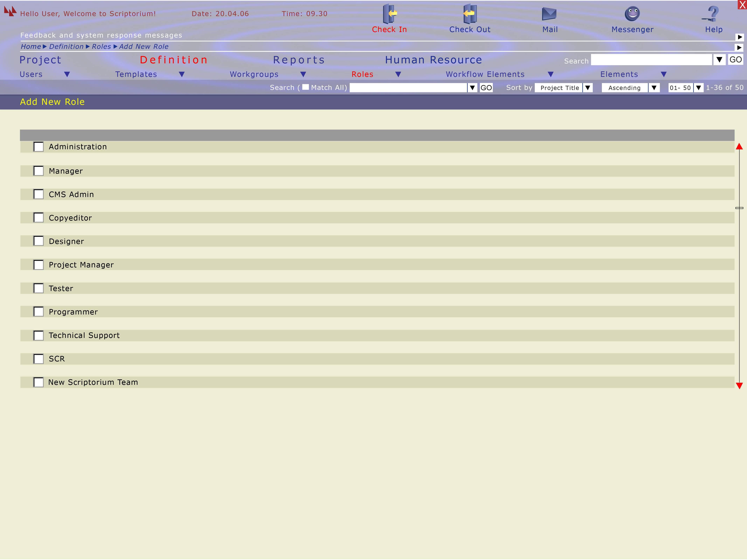Click the Scriptorium logo icon
Viewport: 747px width, 560px height.
(10, 11)
